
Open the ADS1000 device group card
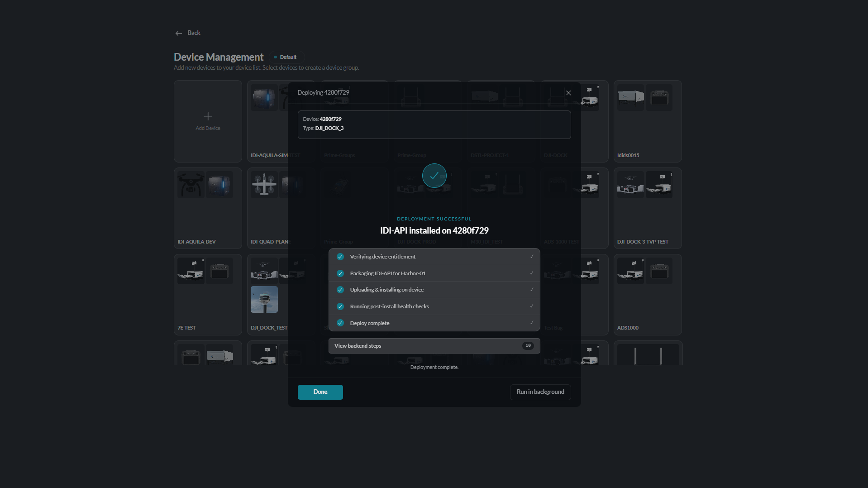tap(648, 295)
